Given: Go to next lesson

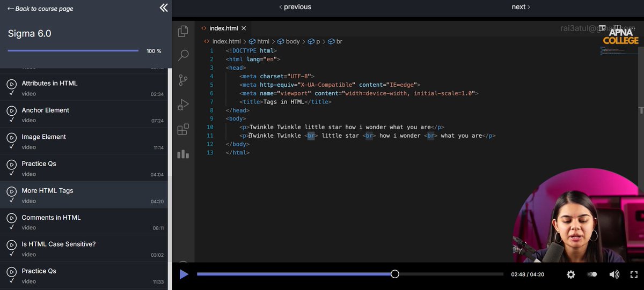Looking at the screenshot, I should point(521,7).
